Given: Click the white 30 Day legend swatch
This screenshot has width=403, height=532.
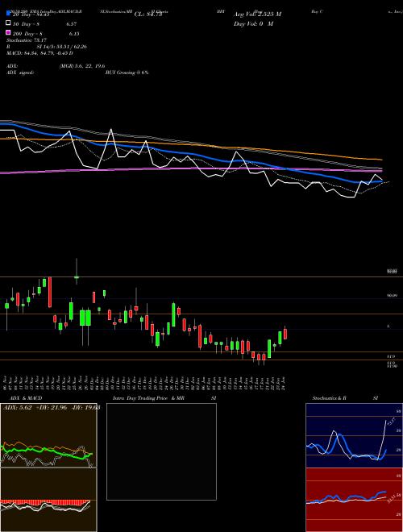Looking at the screenshot, I should click(x=8, y=23).
